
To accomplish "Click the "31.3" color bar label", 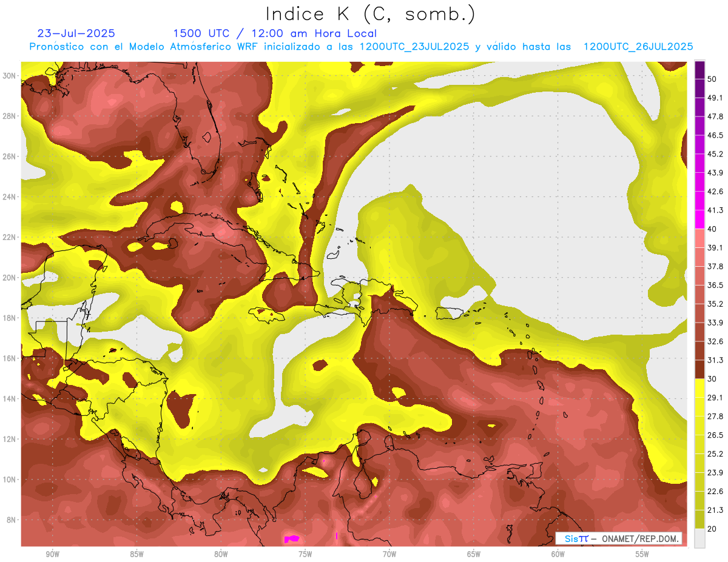I will click(x=715, y=360).
